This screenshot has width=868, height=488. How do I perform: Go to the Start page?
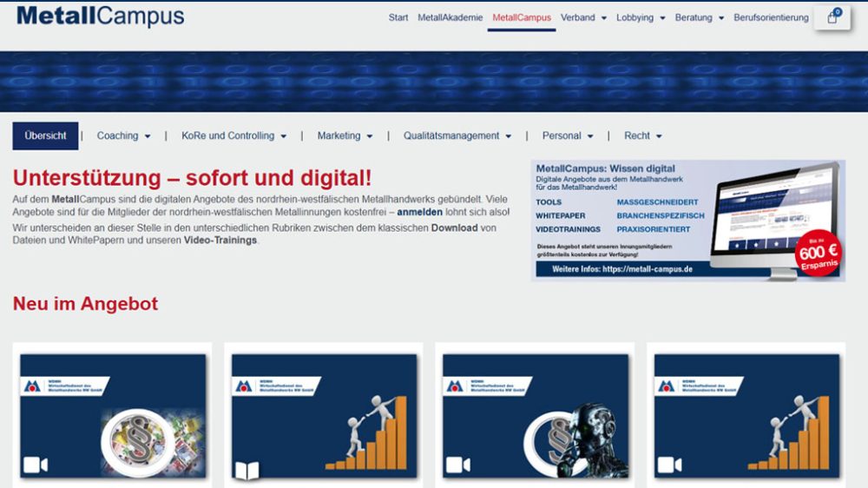click(x=398, y=17)
